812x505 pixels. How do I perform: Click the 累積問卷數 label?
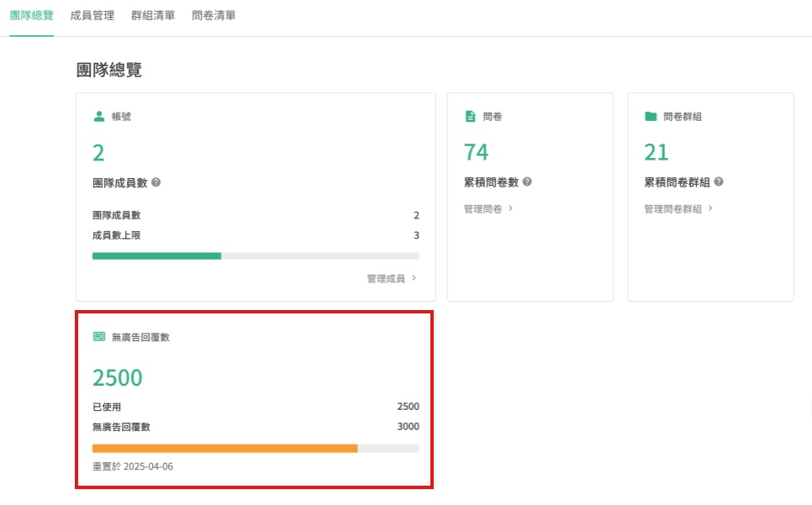point(491,182)
